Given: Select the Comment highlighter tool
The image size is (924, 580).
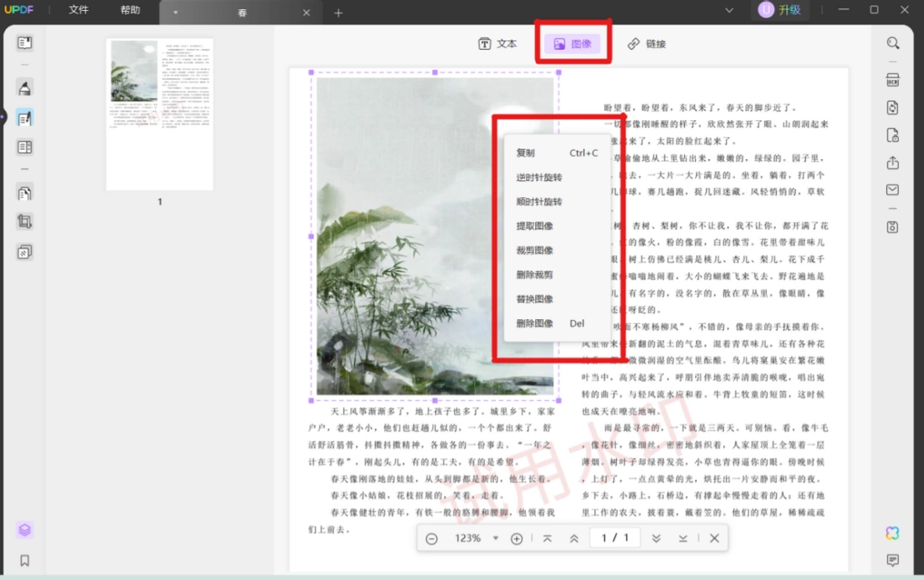Looking at the screenshot, I should pyautogui.click(x=24, y=88).
